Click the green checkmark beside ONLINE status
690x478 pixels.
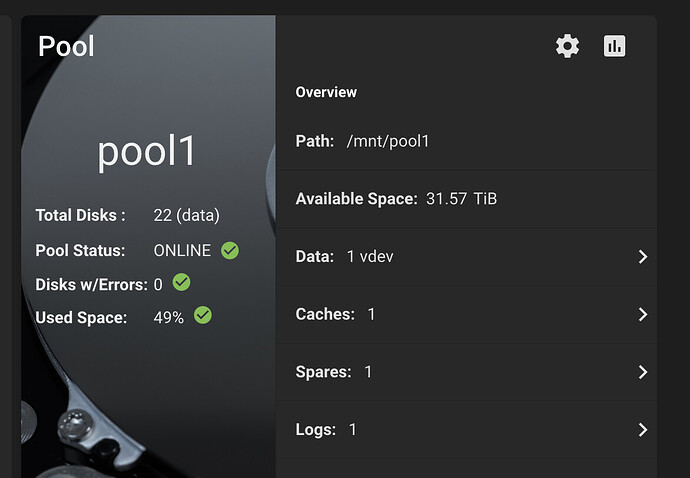[230, 250]
